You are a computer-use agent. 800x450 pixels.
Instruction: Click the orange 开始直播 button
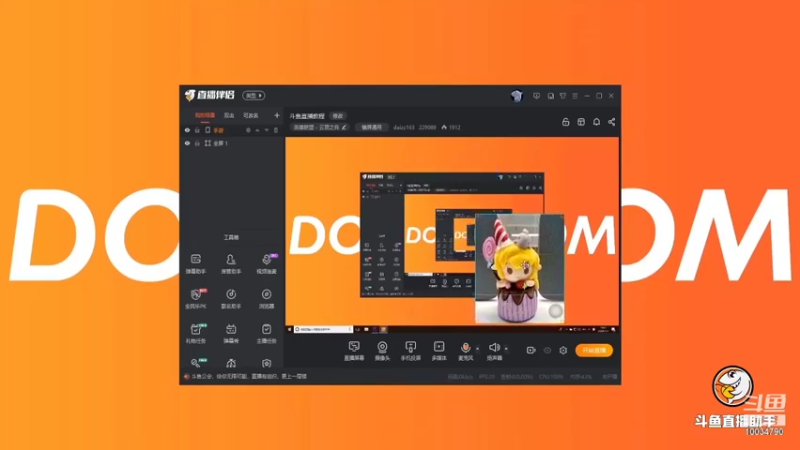(x=594, y=351)
